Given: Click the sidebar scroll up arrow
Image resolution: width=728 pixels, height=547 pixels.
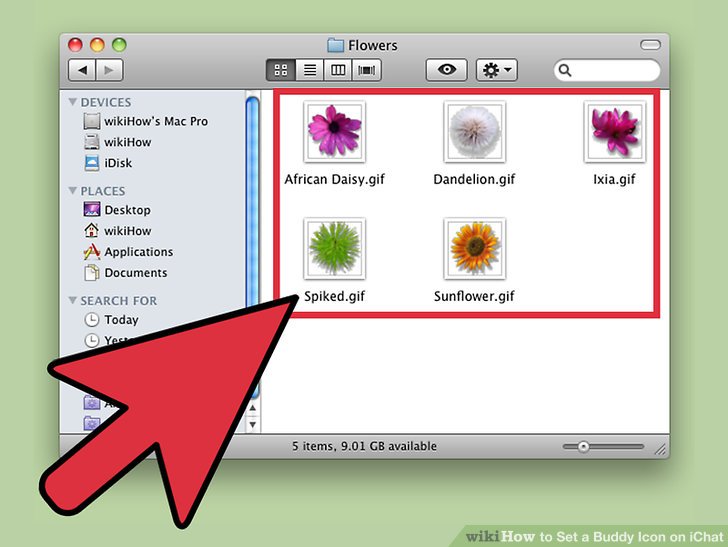Looking at the screenshot, I should (x=253, y=408).
